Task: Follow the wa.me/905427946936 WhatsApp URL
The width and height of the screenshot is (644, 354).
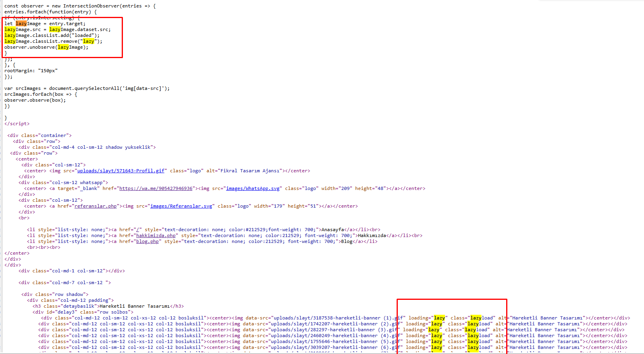Action: coord(156,188)
